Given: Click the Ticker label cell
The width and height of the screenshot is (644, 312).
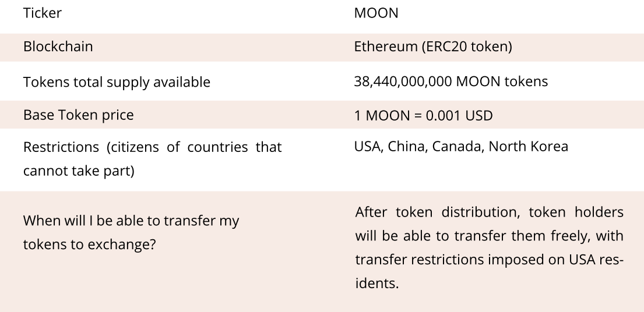Looking at the screenshot, I should click(43, 13).
